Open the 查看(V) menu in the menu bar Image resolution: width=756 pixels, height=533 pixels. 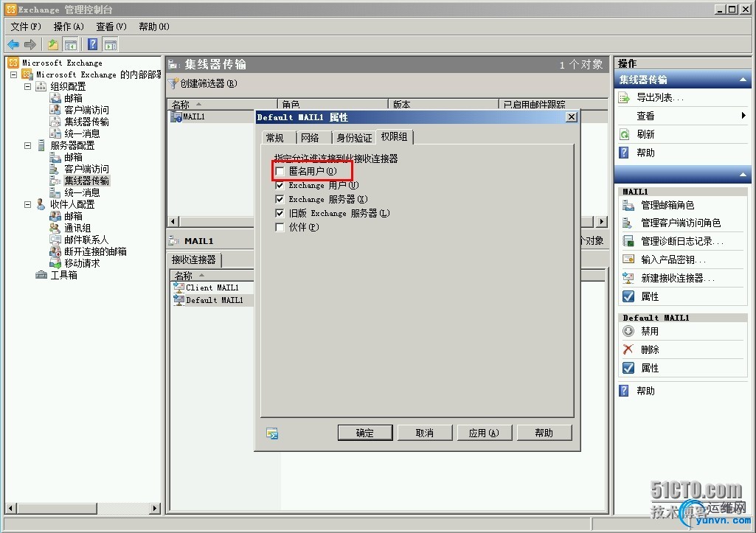(111, 27)
